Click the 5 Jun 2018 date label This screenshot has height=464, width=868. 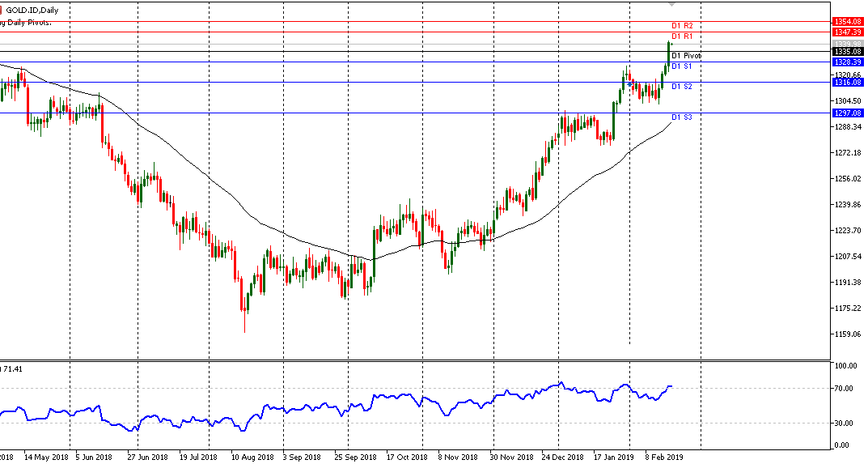pyautogui.click(x=94, y=458)
